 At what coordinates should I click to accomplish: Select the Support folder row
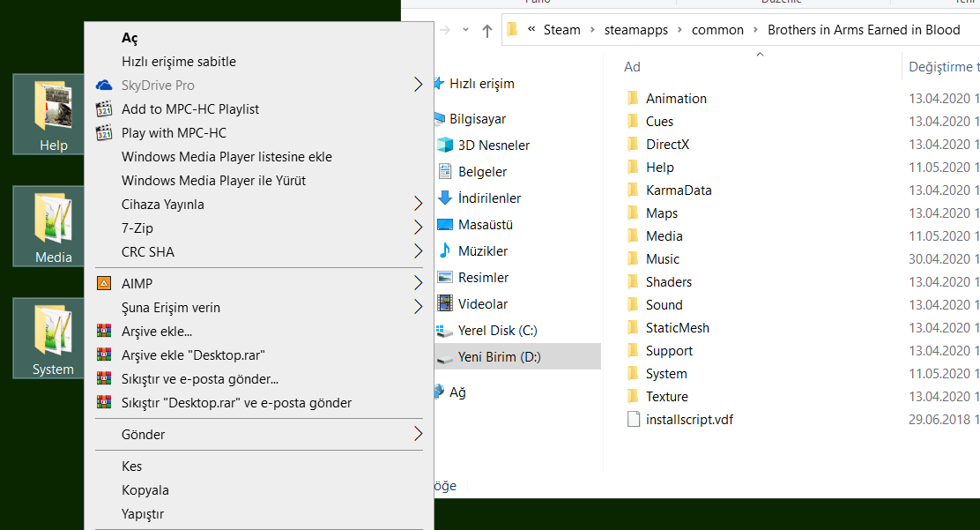(669, 350)
